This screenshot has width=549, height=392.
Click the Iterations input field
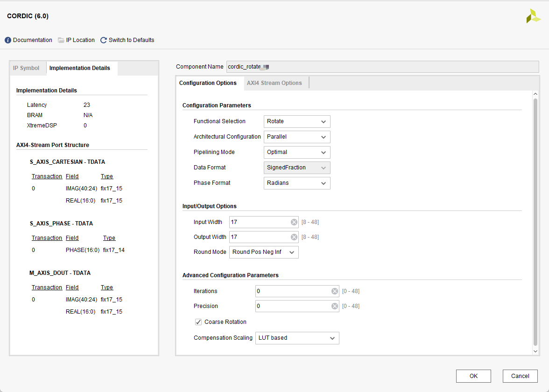pyautogui.click(x=297, y=291)
